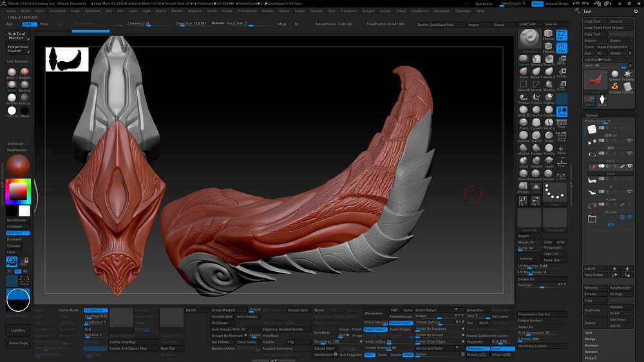The image size is (644, 362).
Task: Toggle the Mrgb paint mode
Action: point(282,24)
